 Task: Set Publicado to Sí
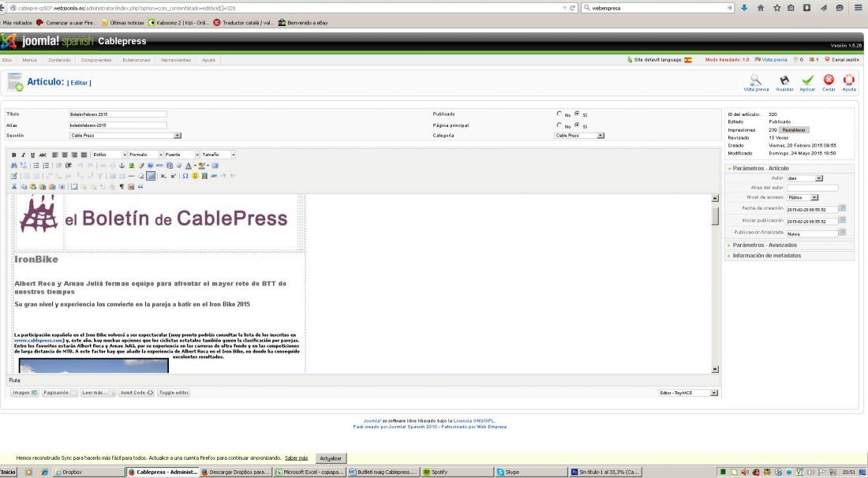tap(577, 114)
